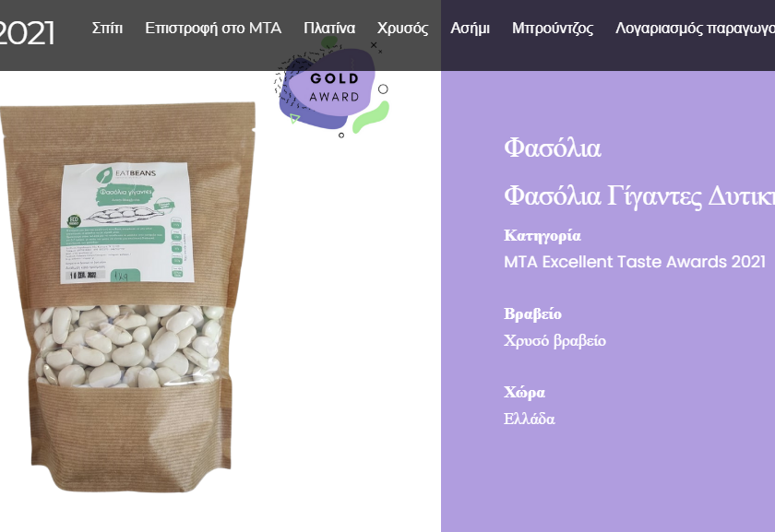Image resolution: width=775 pixels, height=532 pixels.
Task: Click MTA Excellent Taste Awards 2021 category
Action: pos(635,261)
